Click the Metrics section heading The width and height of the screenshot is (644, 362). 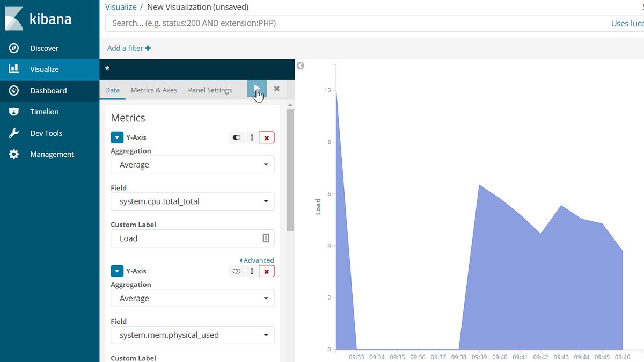tap(128, 118)
